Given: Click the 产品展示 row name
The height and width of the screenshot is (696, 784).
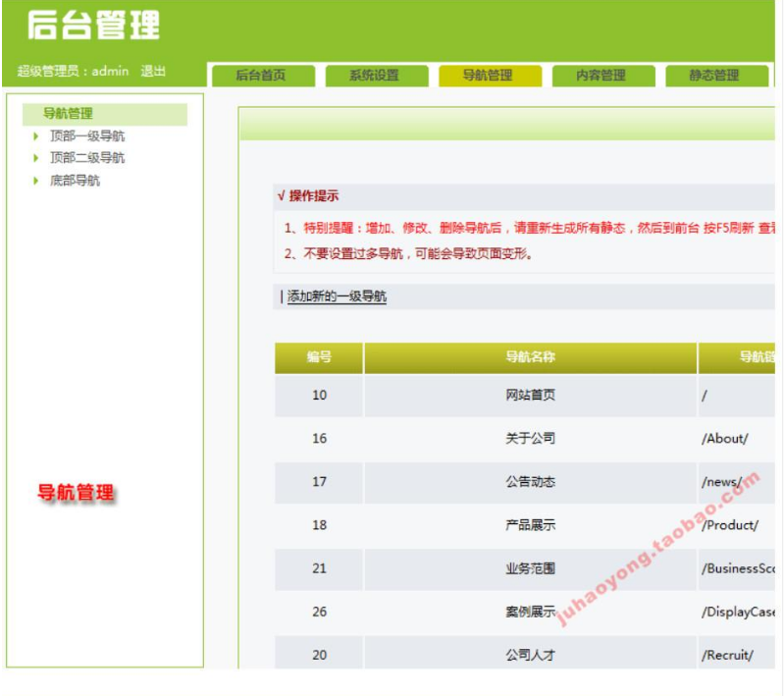Looking at the screenshot, I should coord(530,525).
